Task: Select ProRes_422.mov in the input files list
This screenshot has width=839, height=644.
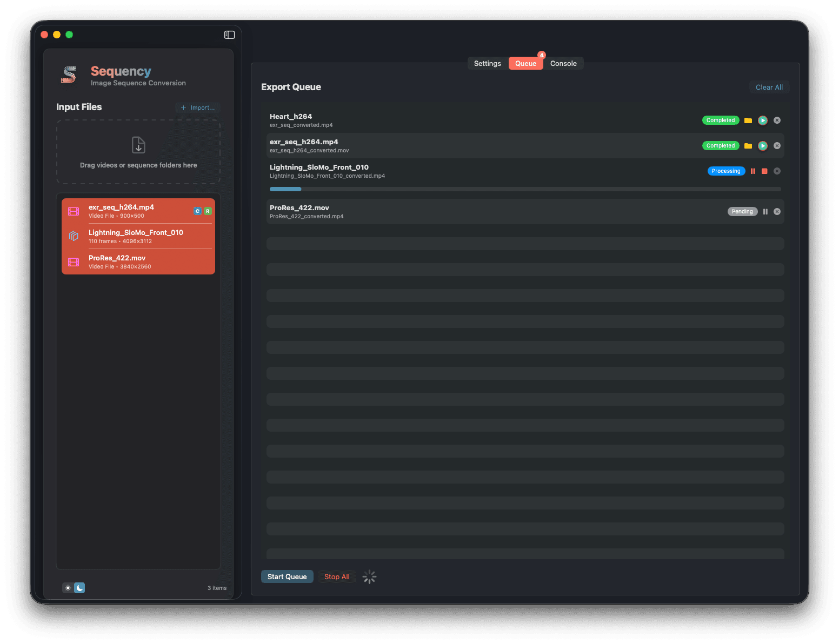Action: 138,261
